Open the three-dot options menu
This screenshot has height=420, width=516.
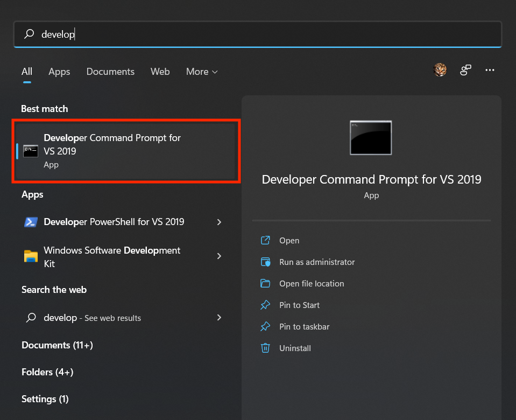coord(490,70)
